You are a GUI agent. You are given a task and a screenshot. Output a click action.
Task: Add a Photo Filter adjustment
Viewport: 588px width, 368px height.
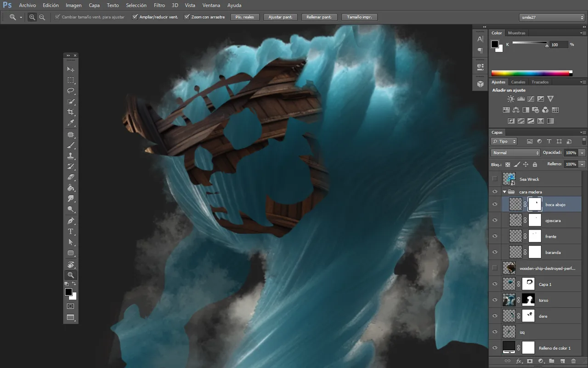click(x=536, y=110)
